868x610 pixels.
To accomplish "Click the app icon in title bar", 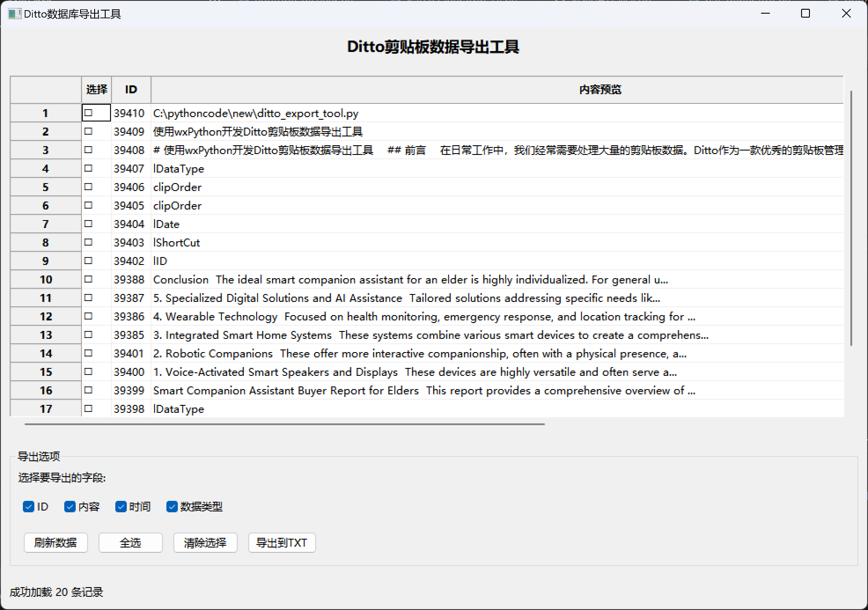I will pyautogui.click(x=15, y=14).
